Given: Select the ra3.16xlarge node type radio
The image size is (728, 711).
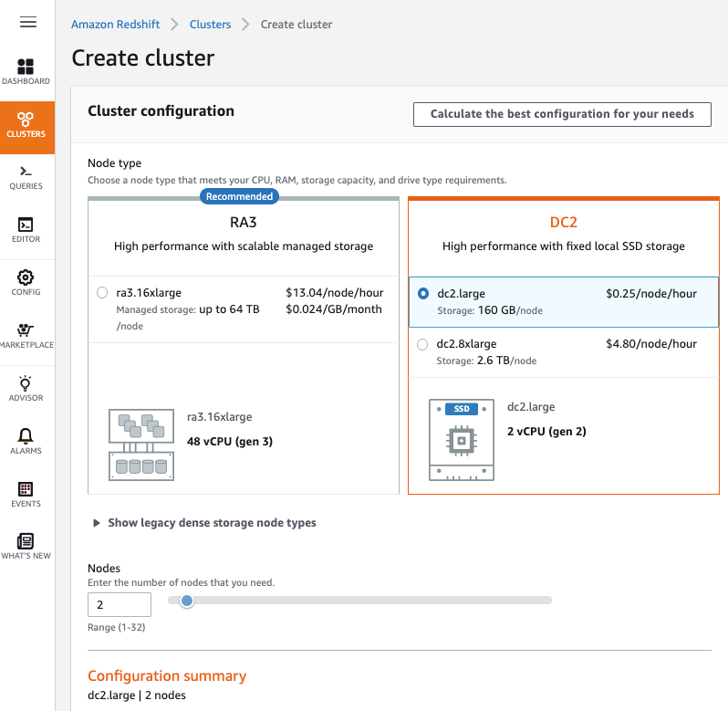Looking at the screenshot, I should tap(102, 293).
